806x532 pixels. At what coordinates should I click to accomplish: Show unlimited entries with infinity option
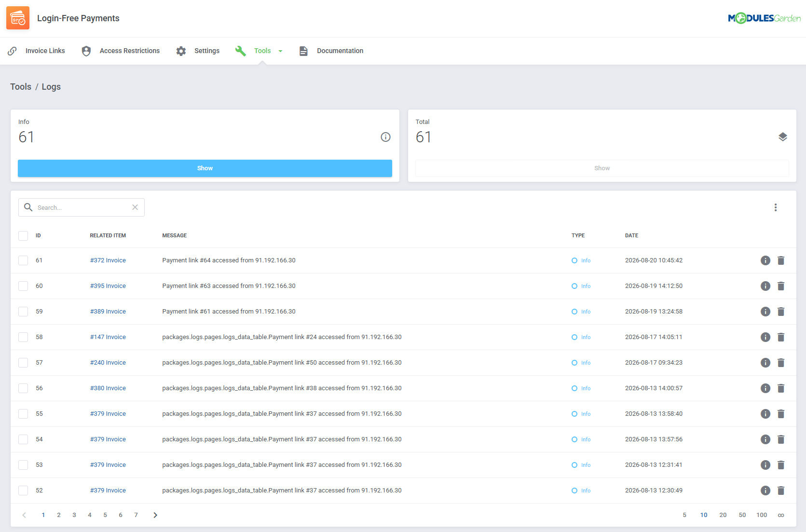click(x=781, y=515)
